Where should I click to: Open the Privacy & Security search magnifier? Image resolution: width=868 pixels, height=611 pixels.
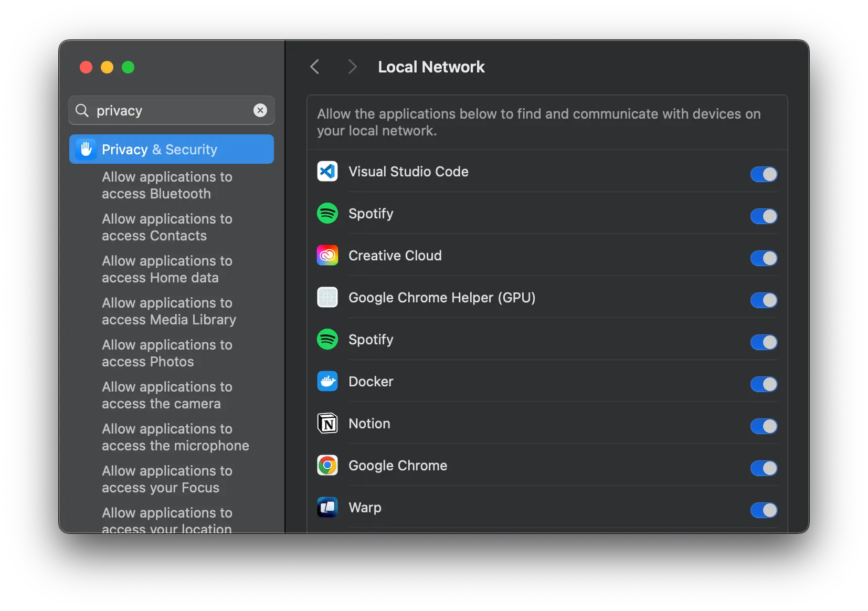(x=82, y=110)
